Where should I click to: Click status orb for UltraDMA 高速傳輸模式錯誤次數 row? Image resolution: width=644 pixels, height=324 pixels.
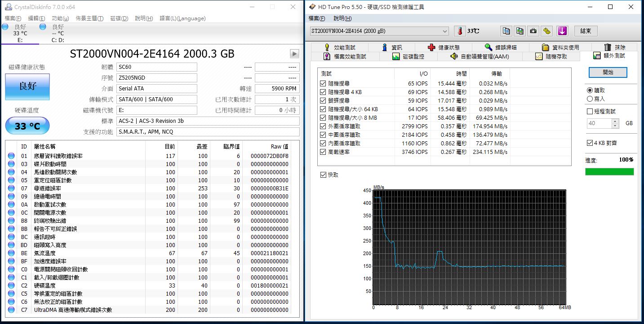(11, 310)
